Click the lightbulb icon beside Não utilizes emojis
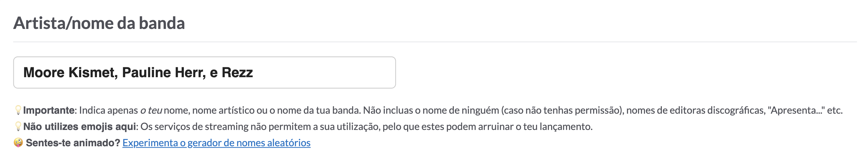This screenshot has width=868, height=158. [18, 126]
